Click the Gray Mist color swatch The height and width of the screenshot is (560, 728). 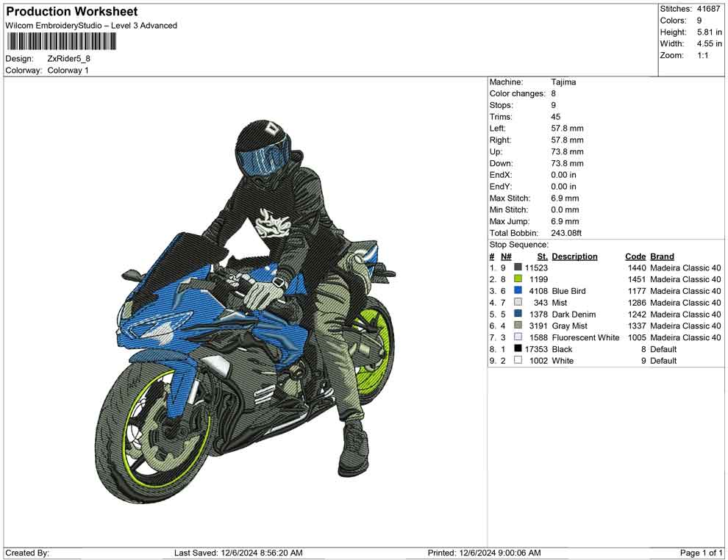(518, 326)
